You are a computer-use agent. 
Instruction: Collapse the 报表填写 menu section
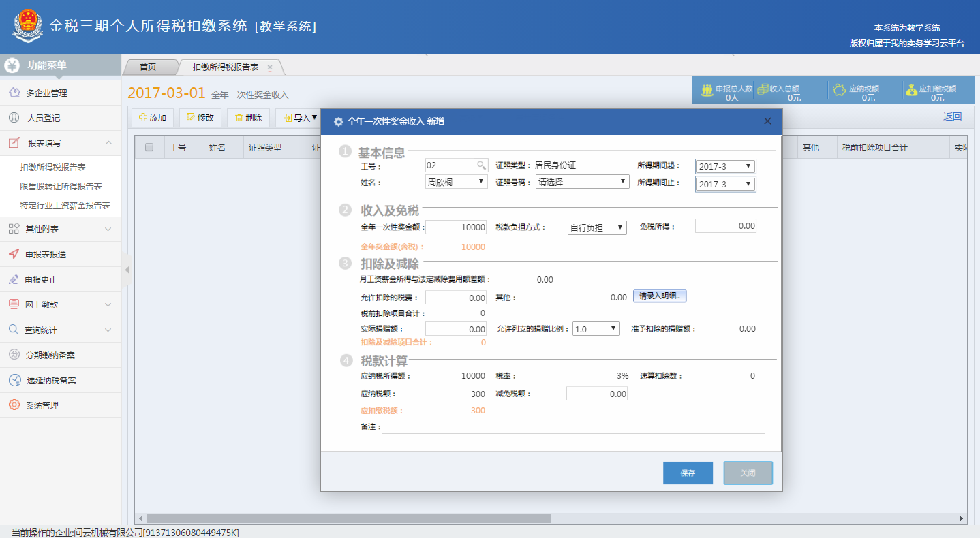pos(108,143)
